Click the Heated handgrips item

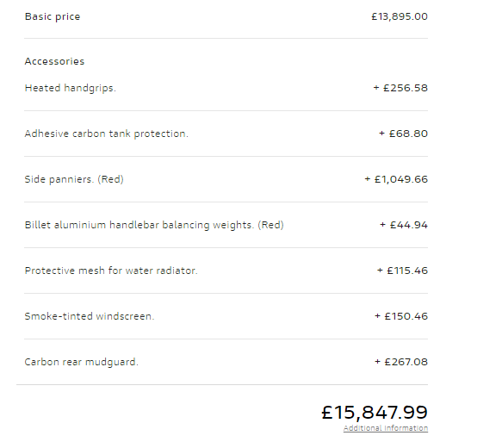70,88
